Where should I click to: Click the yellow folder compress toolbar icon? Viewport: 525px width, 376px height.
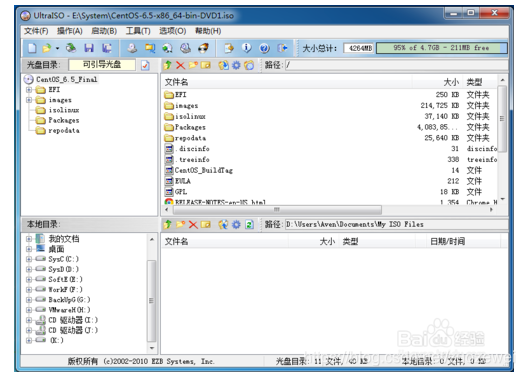pos(150,48)
